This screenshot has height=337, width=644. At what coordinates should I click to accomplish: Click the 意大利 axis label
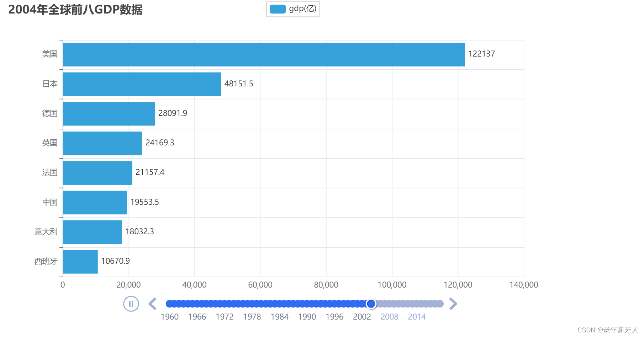46,232
